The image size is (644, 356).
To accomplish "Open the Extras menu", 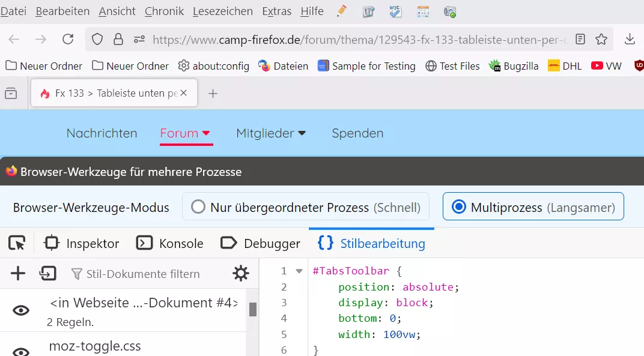I will (277, 11).
